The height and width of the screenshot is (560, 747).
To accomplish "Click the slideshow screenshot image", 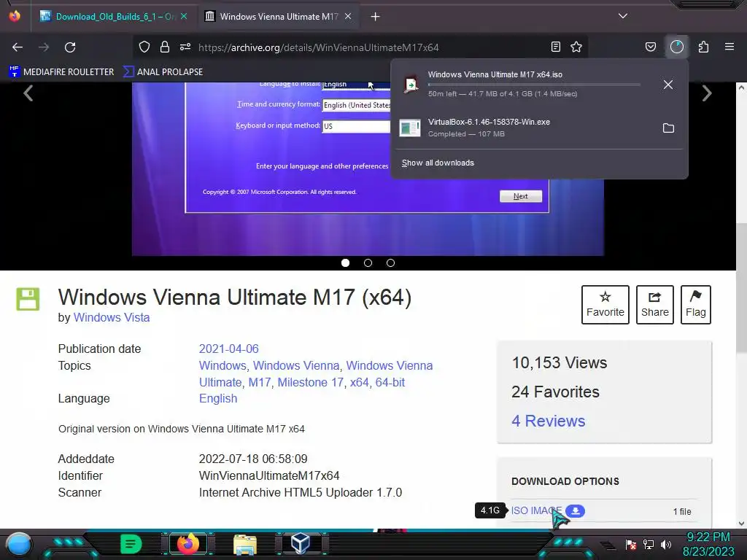I will pos(368,169).
